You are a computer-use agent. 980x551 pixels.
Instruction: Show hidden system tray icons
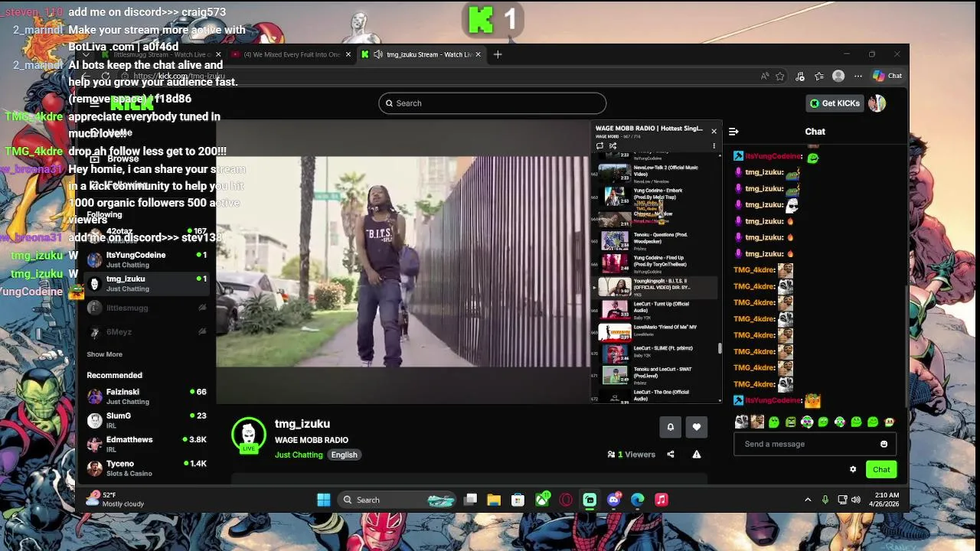pos(807,500)
